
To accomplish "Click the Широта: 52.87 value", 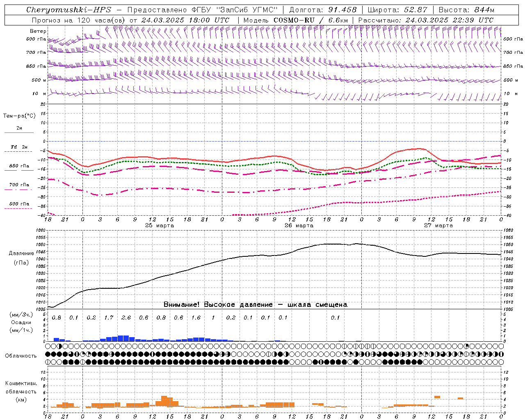I will (x=397, y=10).
